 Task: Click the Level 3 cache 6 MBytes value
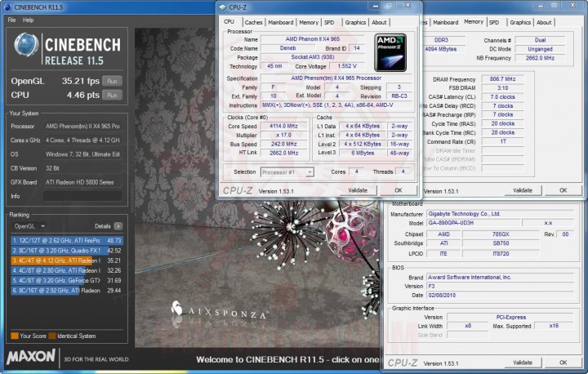coord(363,153)
